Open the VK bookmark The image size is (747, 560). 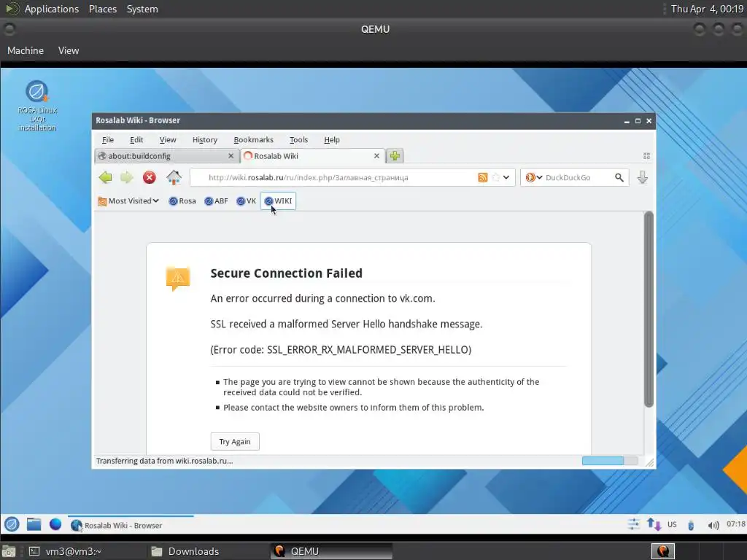[x=247, y=201]
